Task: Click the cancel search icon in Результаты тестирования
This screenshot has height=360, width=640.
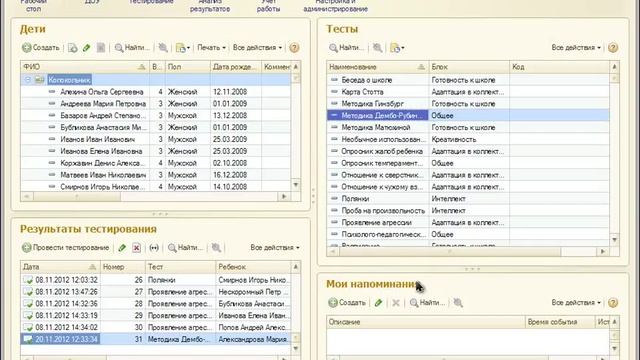Action: pos(216,248)
